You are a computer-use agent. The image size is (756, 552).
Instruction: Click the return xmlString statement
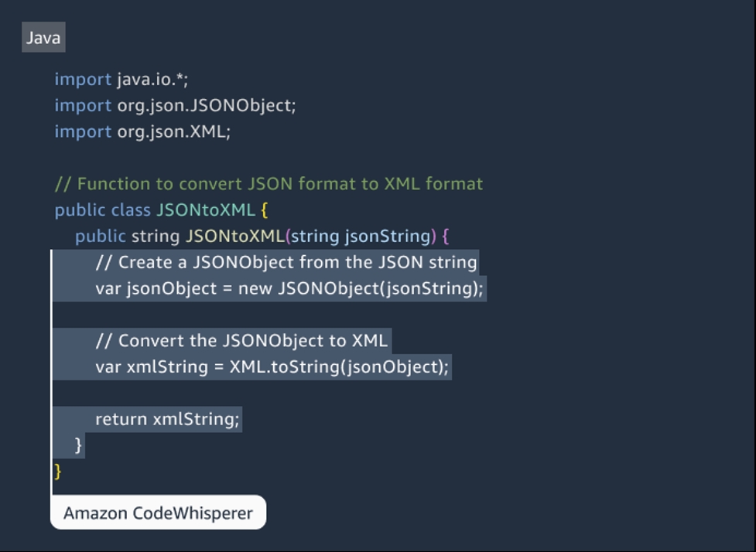point(167,420)
